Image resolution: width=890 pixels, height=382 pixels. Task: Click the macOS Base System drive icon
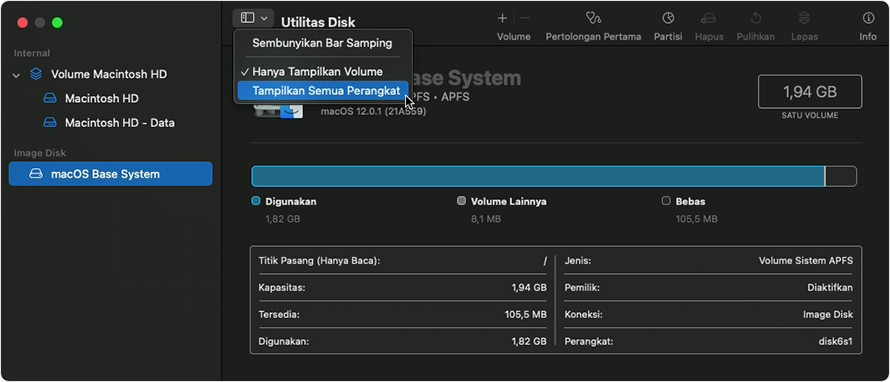(x=36, y=174)
